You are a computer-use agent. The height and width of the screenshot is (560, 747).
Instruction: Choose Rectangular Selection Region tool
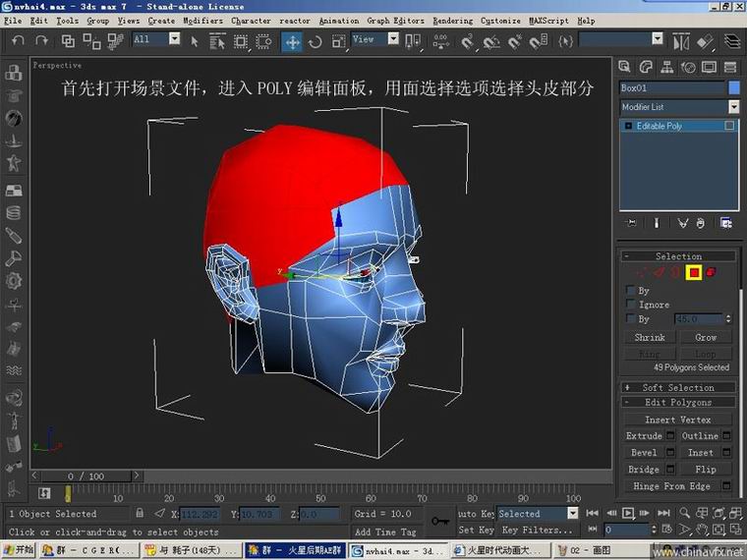[241, 42]
